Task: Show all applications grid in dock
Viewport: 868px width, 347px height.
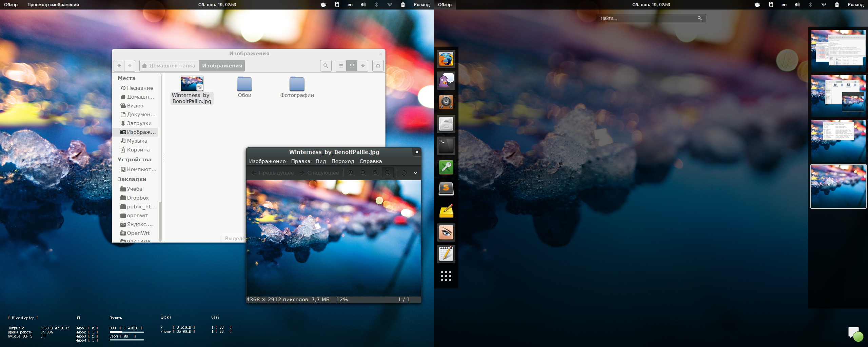Action: (446, 276)
